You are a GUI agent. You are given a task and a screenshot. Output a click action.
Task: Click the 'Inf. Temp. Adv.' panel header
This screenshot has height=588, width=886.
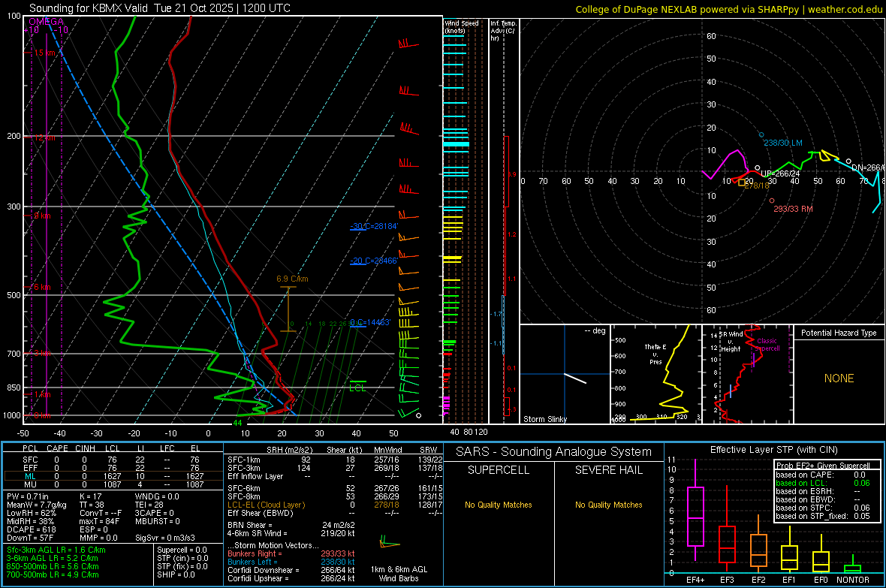point(503,31)
